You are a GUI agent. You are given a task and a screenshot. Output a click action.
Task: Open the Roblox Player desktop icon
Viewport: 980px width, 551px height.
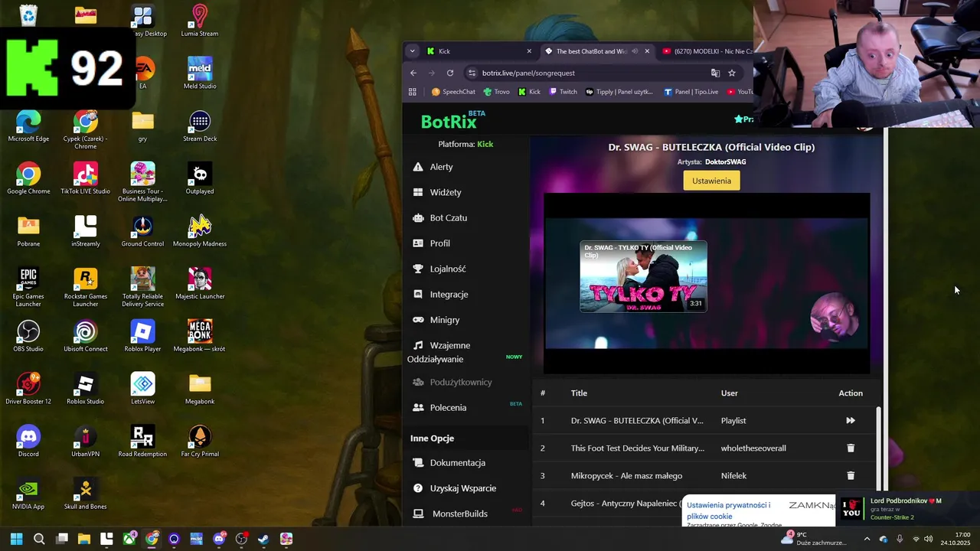tap(142, 337)
